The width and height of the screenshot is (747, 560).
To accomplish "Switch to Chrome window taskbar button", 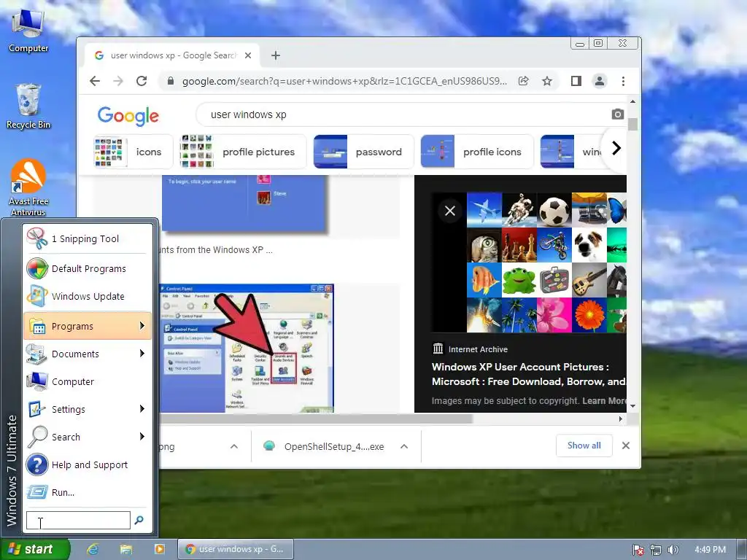I will (x=236, y=549).
